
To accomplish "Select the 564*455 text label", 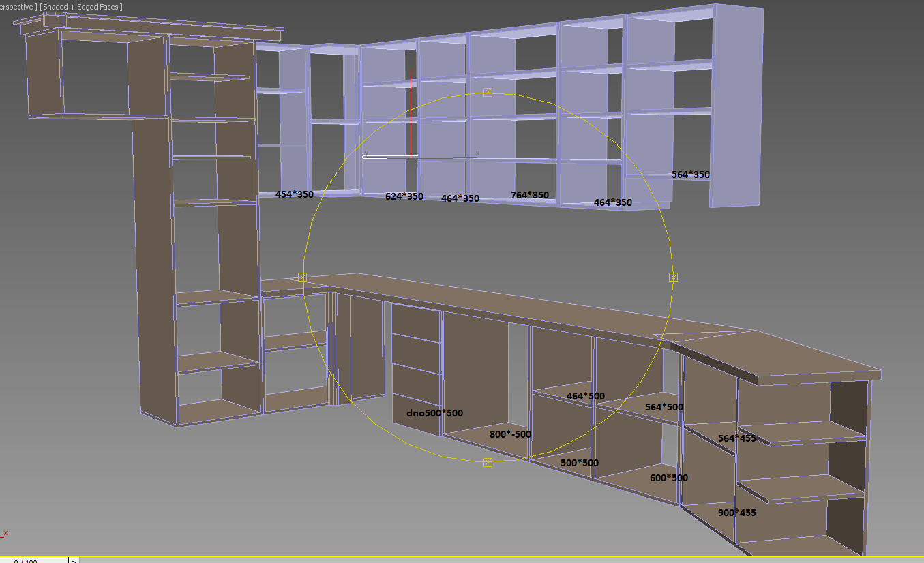I will 737,438.
